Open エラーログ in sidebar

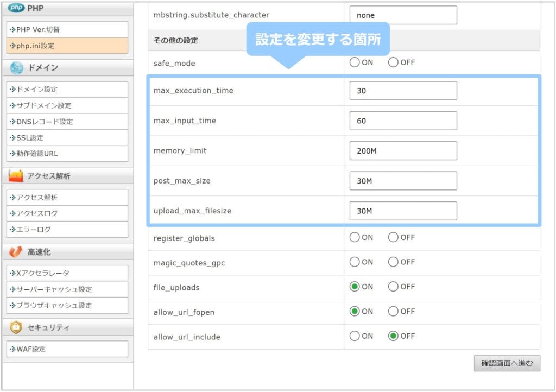[x=67, y=229]
